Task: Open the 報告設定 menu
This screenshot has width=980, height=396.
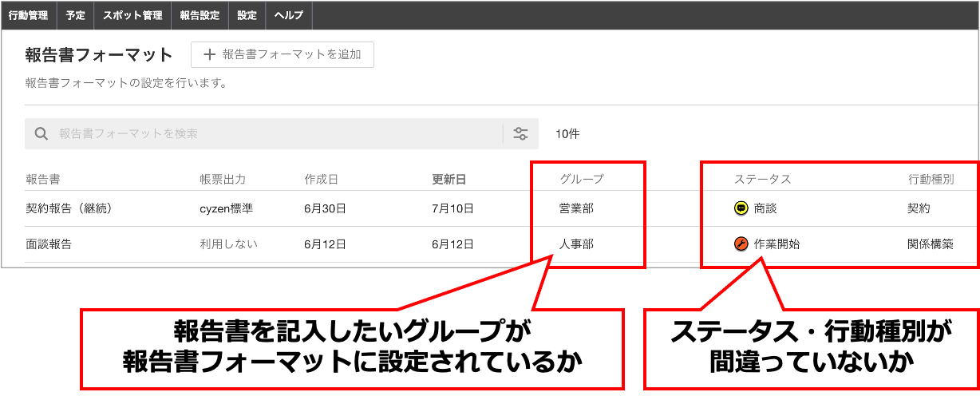Action: click(200, 15)
